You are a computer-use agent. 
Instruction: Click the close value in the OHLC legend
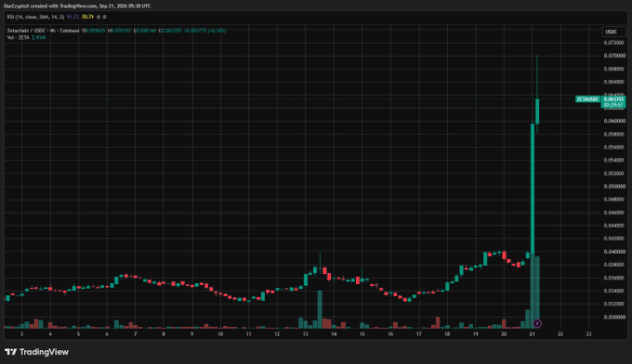pyautogui.click(x=170, y=31)
